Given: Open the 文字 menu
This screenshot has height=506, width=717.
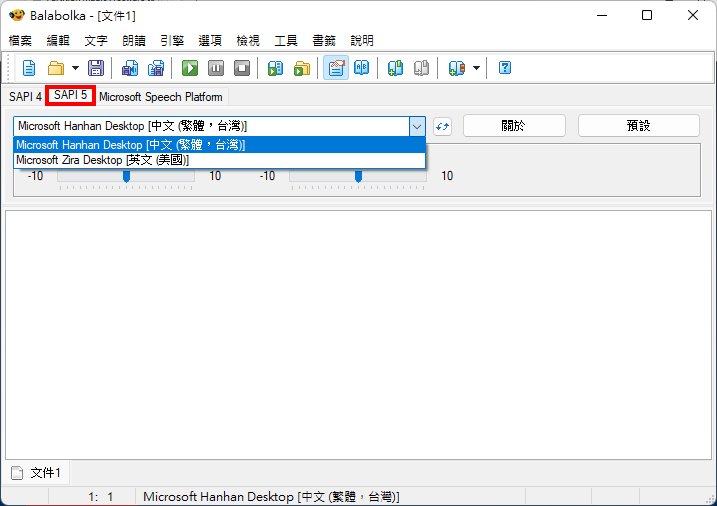Looking at the screenshot, I should [x=96, y=41].
